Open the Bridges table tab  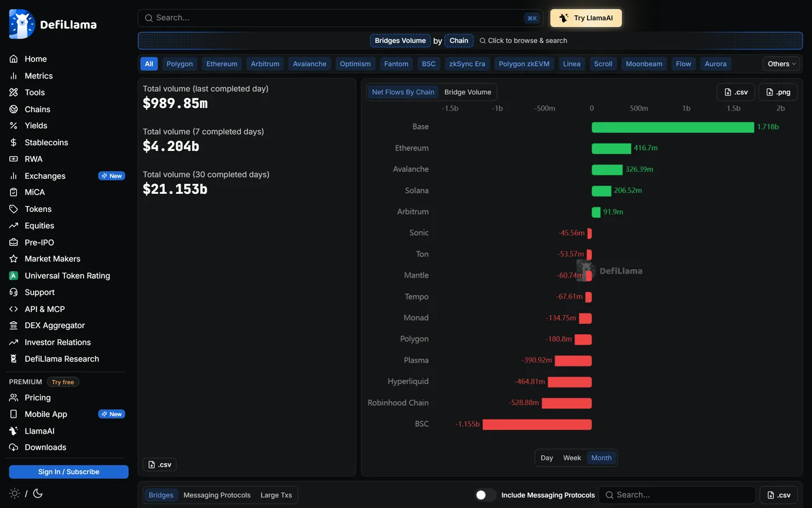[161, 495]
